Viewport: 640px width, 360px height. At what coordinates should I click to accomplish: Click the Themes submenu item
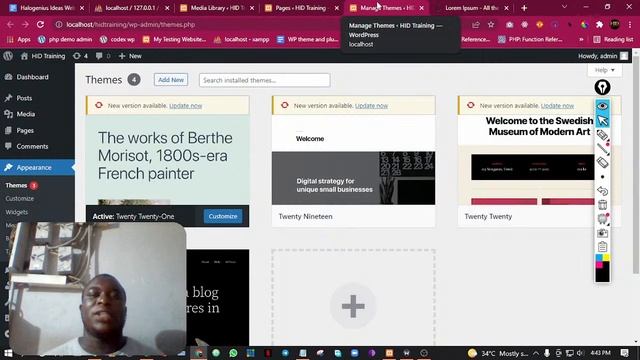(x=16, y=185)
